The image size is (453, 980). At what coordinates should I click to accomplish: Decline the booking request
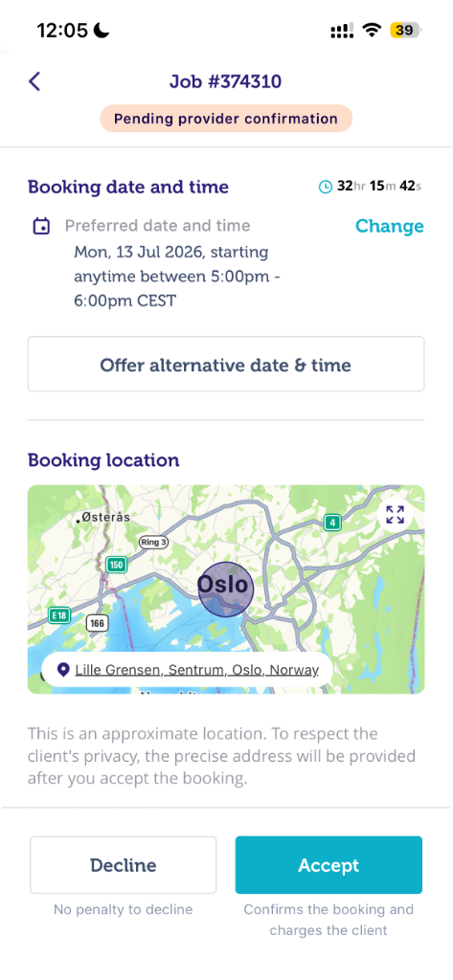124,865
